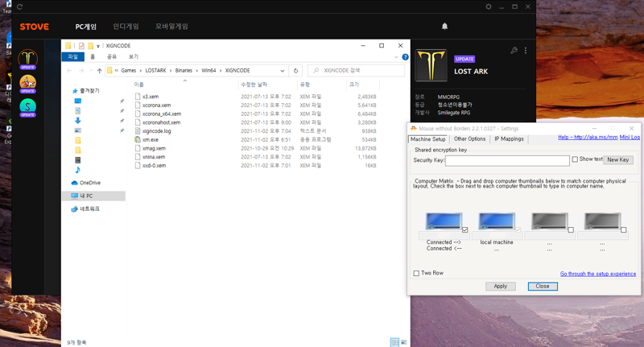This screenshot has height=347, width=644.
Task: Toggle the Show text checkbox
Action: [x=575, y=159]
